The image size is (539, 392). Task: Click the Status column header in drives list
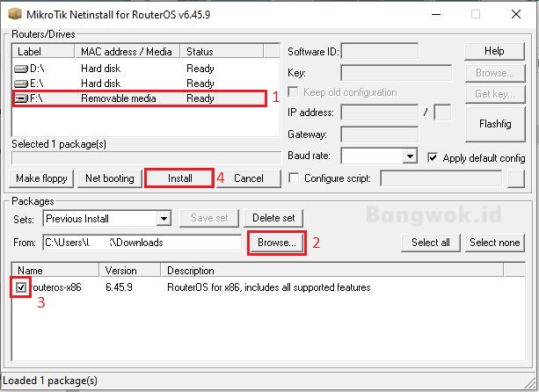pos(222,52)
